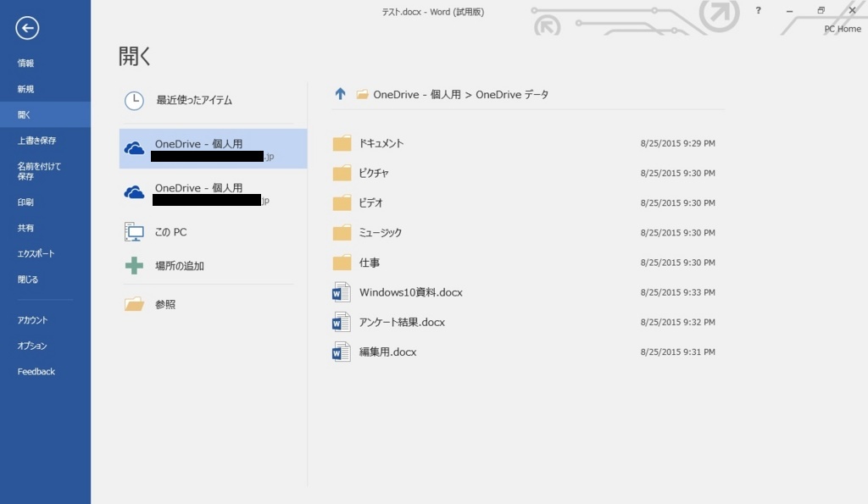
Task: Click the restore down window button
Action: (x=821, y=10)
